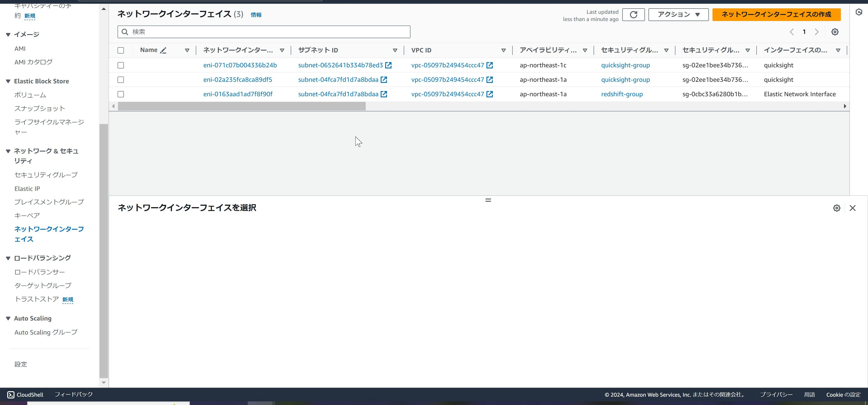868x405 pixels.
Task: Refresh the network interfaces list
Action: coord(633,15)
